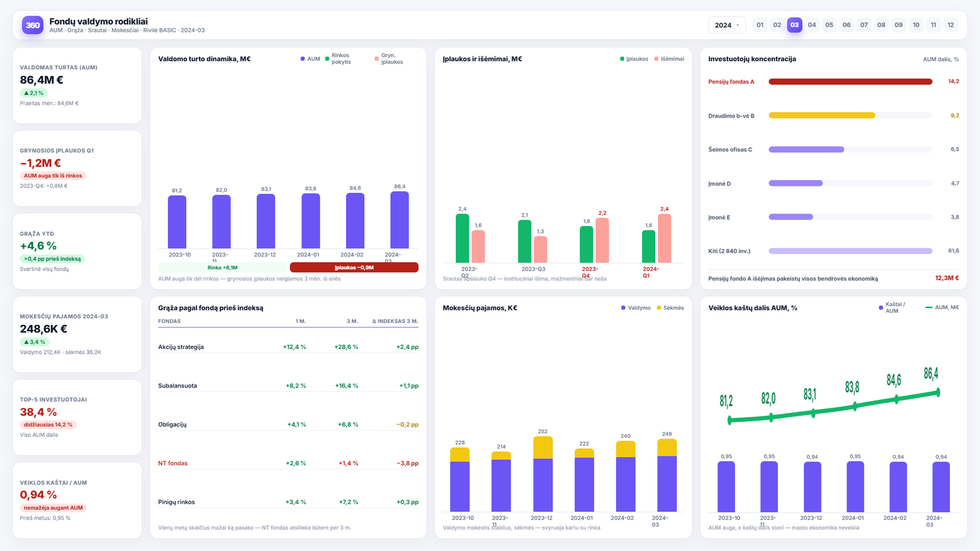This screenshot has width=980, height=551.
Task: Switch to month 06
Action: (x=846, y=25)
